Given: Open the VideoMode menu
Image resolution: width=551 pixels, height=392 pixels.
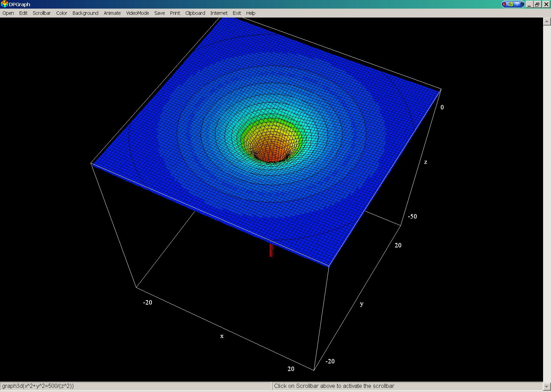Looking at the screenshot, I should pos(137,13).
